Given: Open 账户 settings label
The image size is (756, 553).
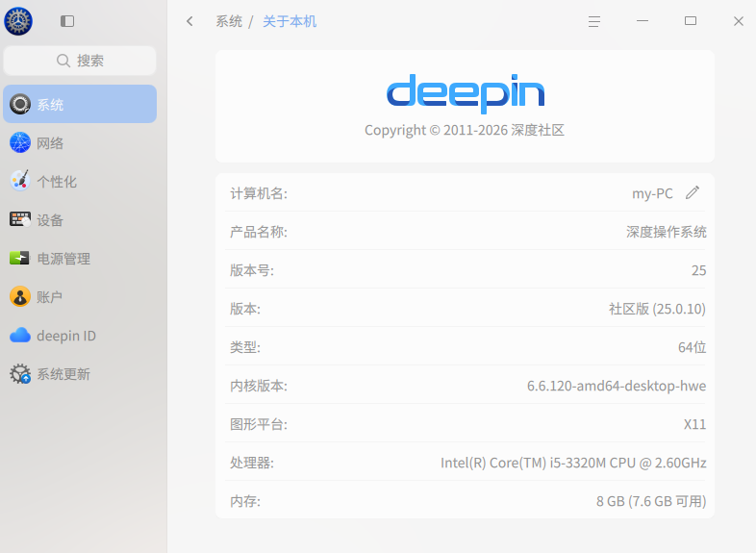Looking at the screenshot, I should pyautogui.click(x=50, y=297).
